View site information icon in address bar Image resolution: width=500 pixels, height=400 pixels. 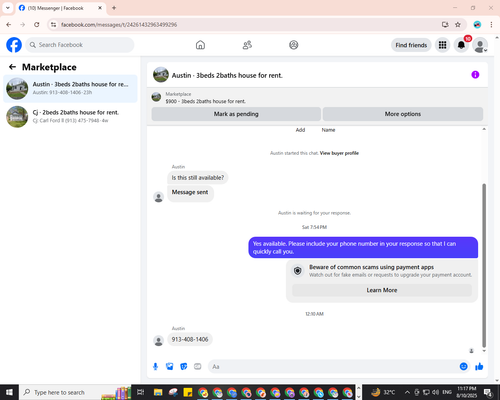(x=53, y=25)
